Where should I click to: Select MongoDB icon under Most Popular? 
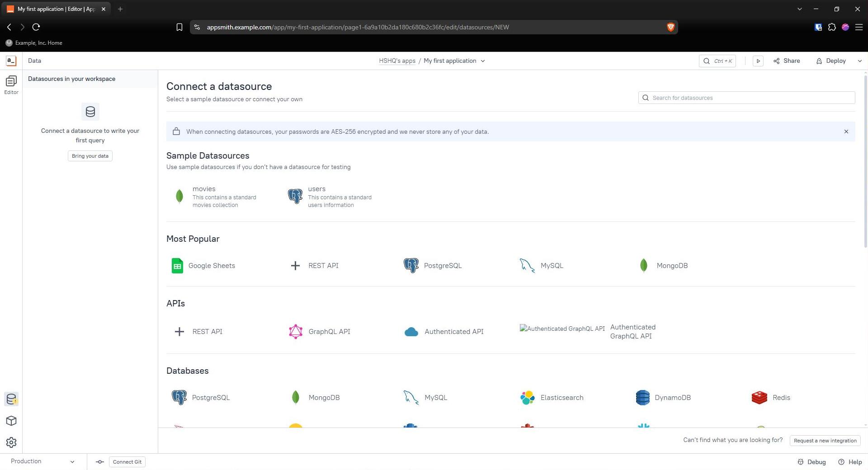pyautogui.click(x=643, y=266)
